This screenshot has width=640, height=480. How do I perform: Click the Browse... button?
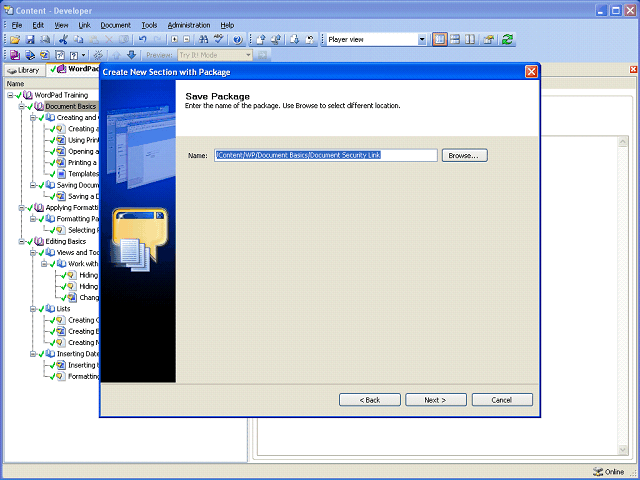(x=464, y=156)
